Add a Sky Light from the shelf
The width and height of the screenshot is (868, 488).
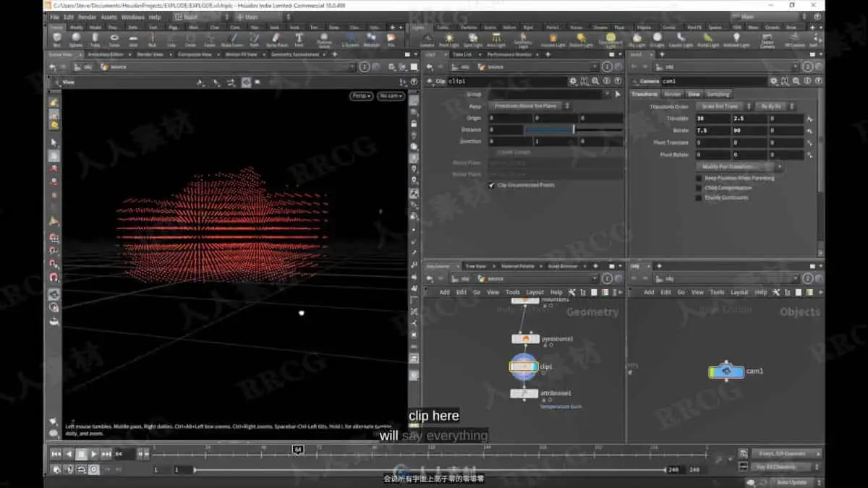(x=637, y=39)
